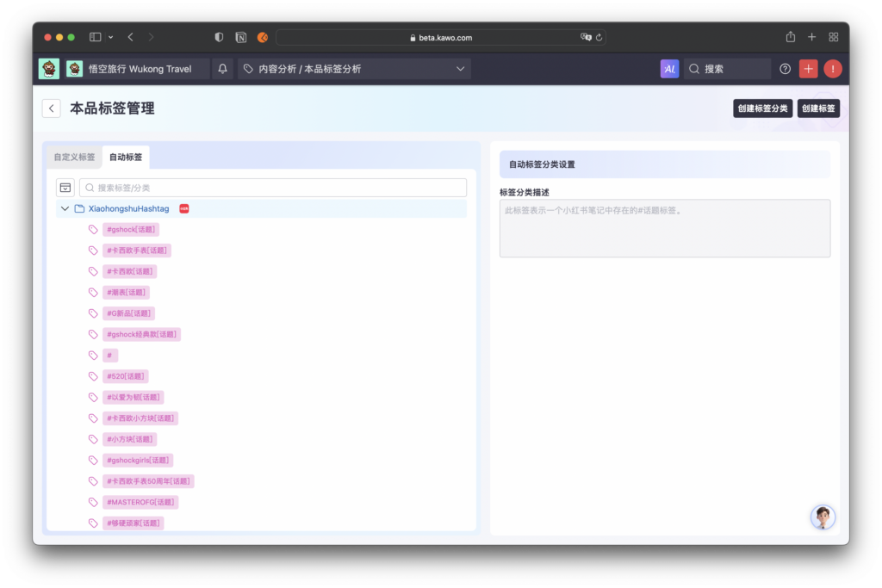
Task: Click the red plus create icon
Action: pos(808,69)
